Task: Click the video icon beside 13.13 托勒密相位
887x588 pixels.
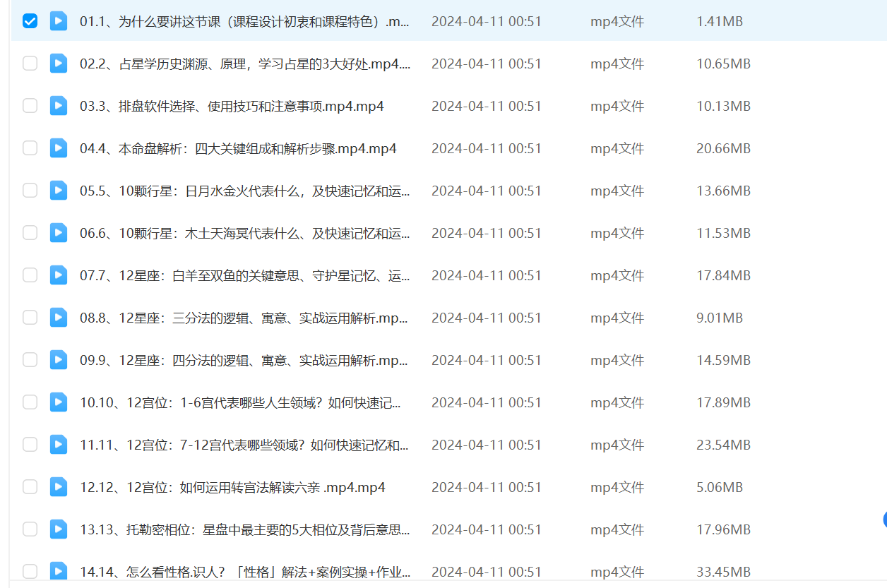Action: [x=59, y=529]
